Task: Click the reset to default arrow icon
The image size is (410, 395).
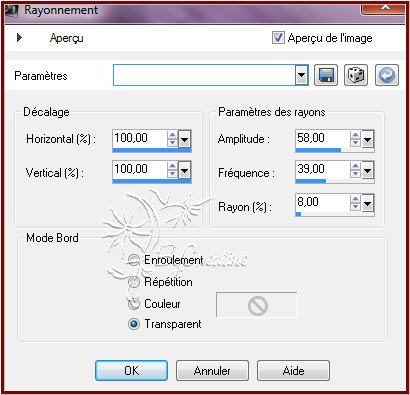Action: (x=387, y=75)
